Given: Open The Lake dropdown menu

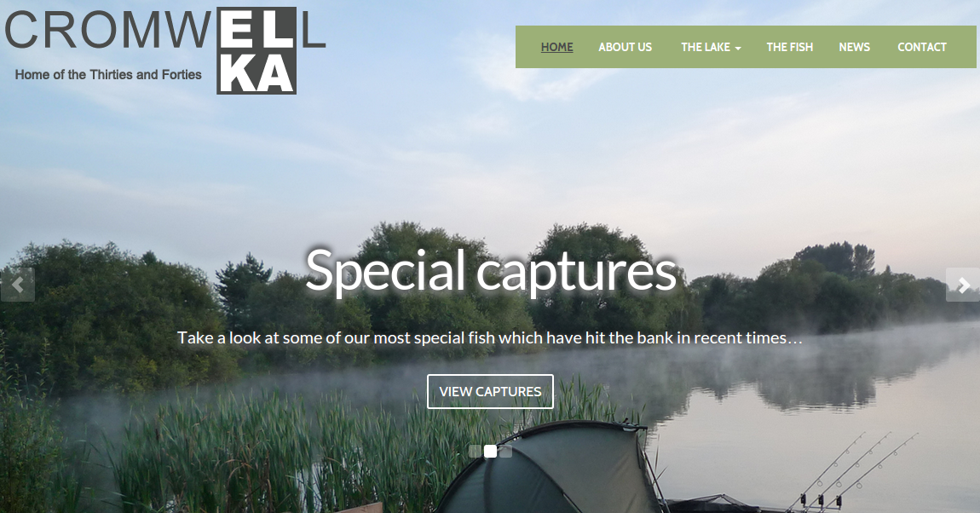Looking at the screenshot, I should (711, 47).
